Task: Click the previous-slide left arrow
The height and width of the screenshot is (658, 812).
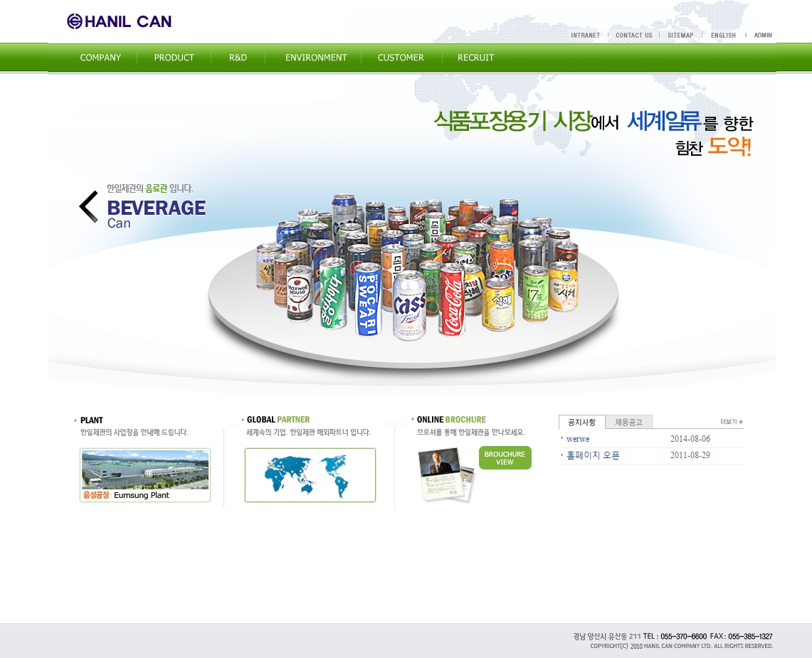Action: pyautogui.click(x=88, y=206)
